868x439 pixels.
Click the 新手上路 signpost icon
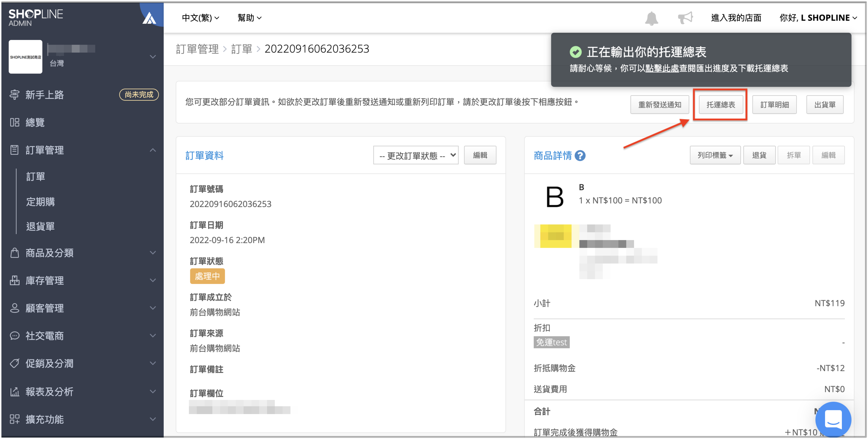tap(14, 95)
